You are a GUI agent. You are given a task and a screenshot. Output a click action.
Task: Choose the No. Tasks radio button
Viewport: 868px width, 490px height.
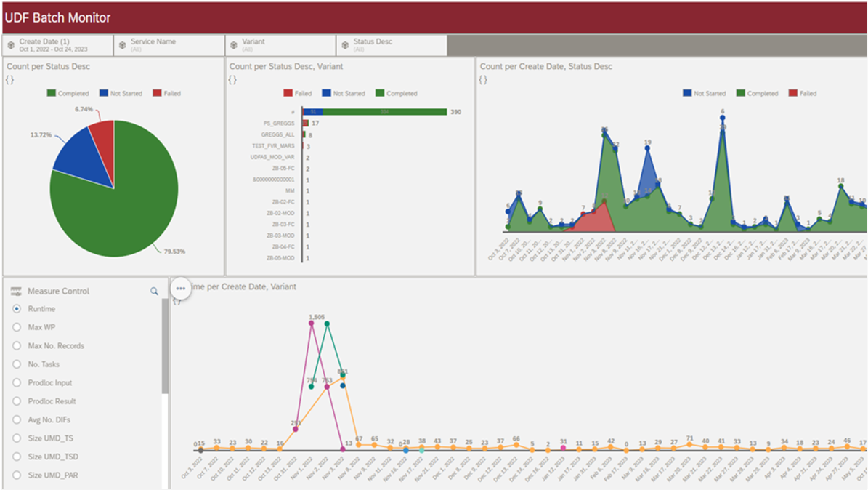[x=17, y=364]
